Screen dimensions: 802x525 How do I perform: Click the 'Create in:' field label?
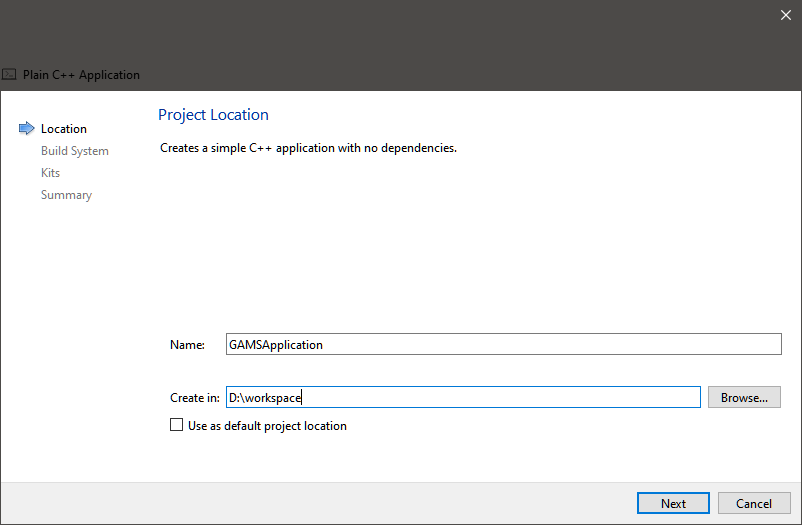click(195, 398)
